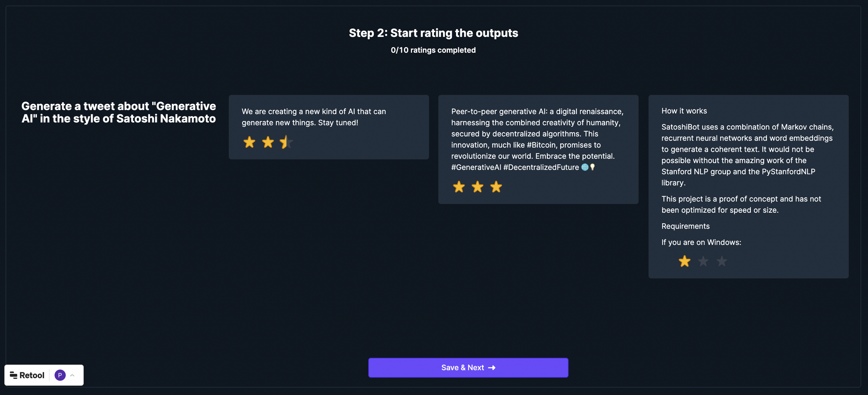
Task: Click second star under the Peer-to-peer tweet
Action: (477, 187)
